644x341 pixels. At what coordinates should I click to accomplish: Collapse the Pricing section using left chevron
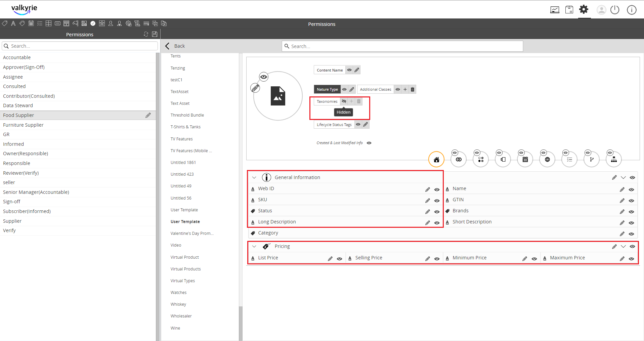click(x=254, y=246)
